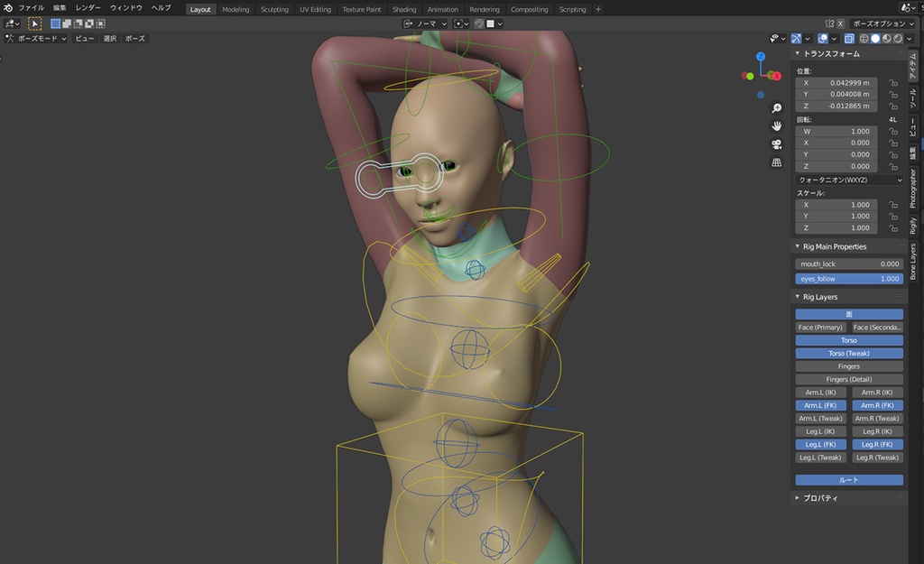Screen dimensions: 924x564
Task: Activate the Torso rig layer button
Action: click(849, 339)
